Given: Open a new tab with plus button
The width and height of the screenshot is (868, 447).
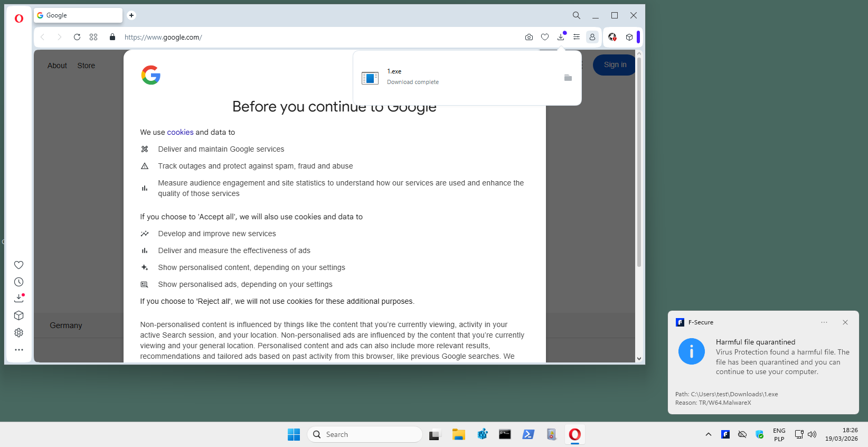Looking at the screenshot, I should coord(131,15).
